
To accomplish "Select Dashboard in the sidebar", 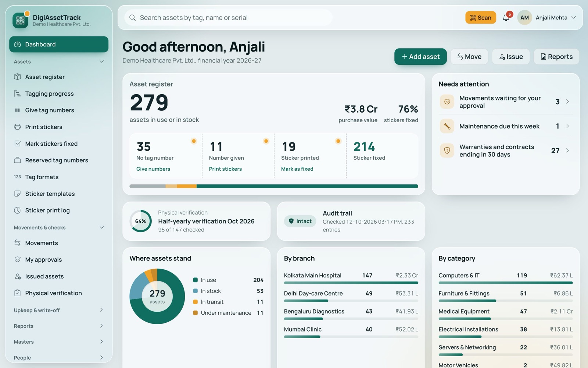I will coord(59,44).
